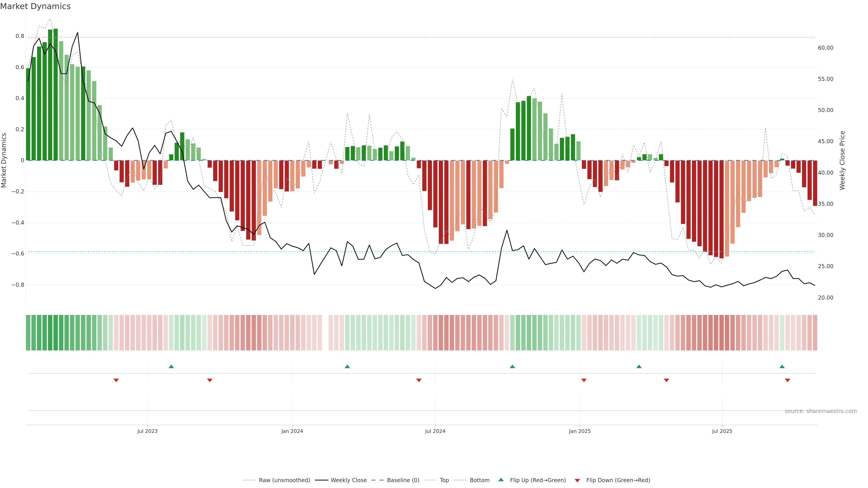Click the Flip Down triangle just after Jan 2025

(x=584, y=380)
